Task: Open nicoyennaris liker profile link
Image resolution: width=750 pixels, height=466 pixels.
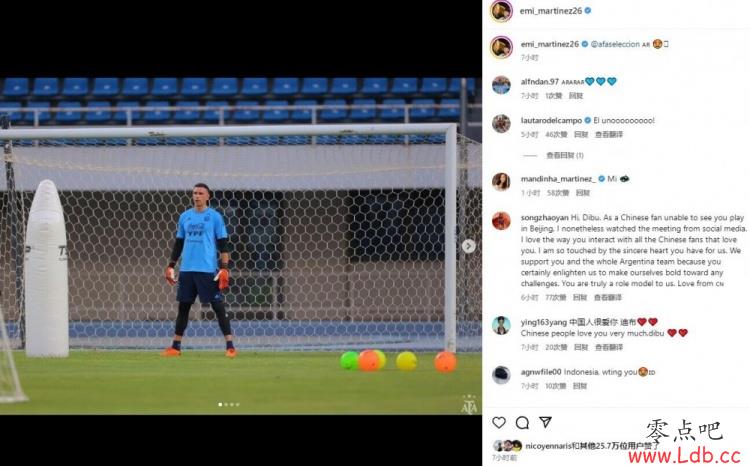Action: tap(548, 446)
